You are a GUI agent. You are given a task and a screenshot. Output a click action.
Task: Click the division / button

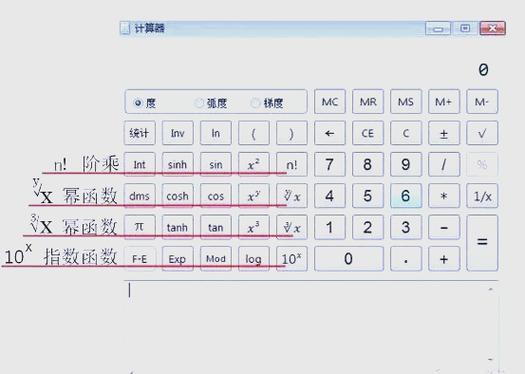[x=444, y=164]
